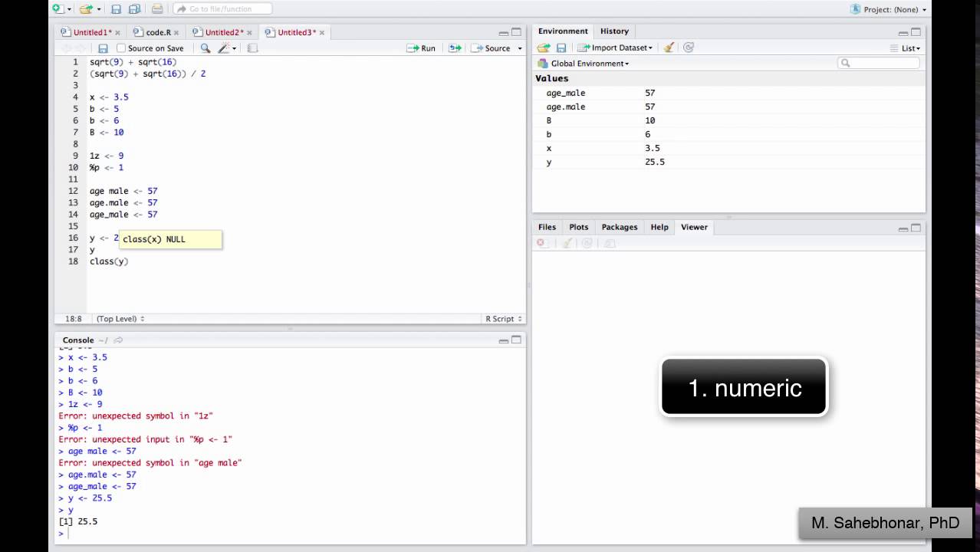This screenshot has width=980, height=552.
Task: Select the Environment tab
Action: [x=563, y=31]
